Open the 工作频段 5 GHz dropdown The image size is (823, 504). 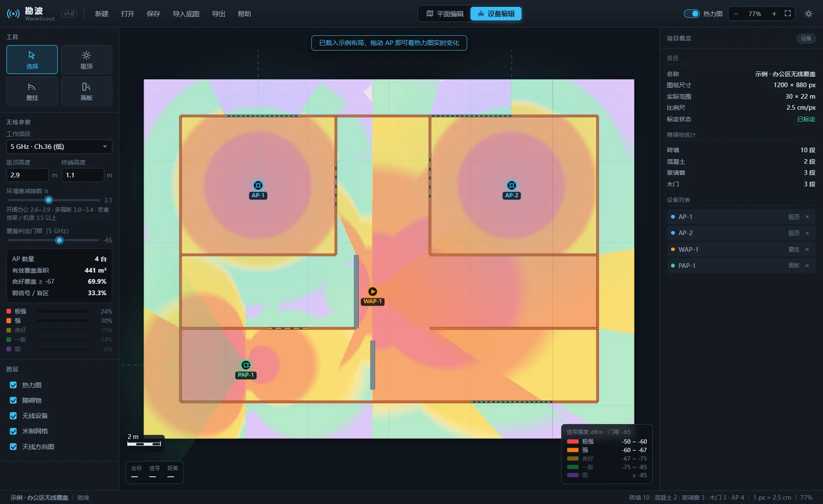point(59,147)
